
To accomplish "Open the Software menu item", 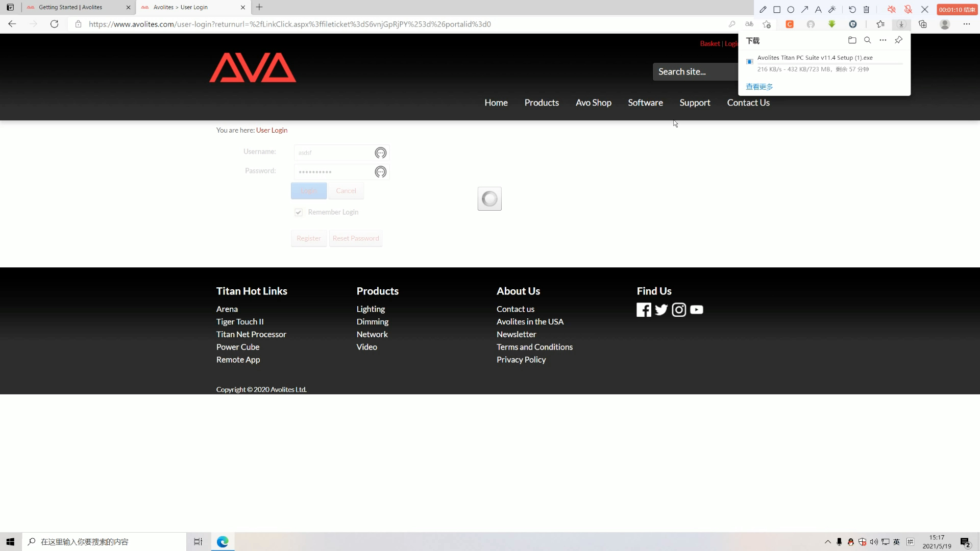I will (645, 103).
